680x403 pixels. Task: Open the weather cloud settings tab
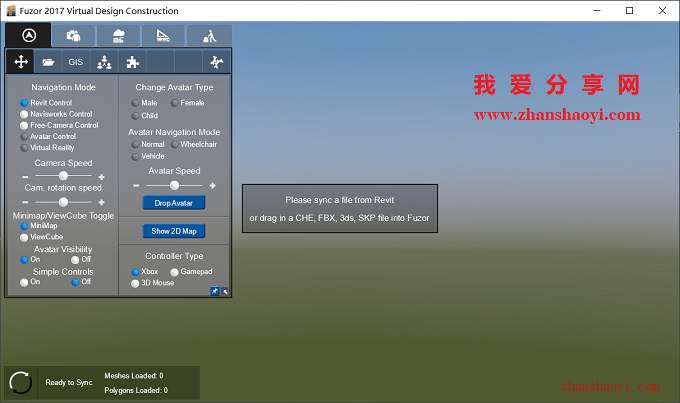pyautogui.click(x=119, y=36)
